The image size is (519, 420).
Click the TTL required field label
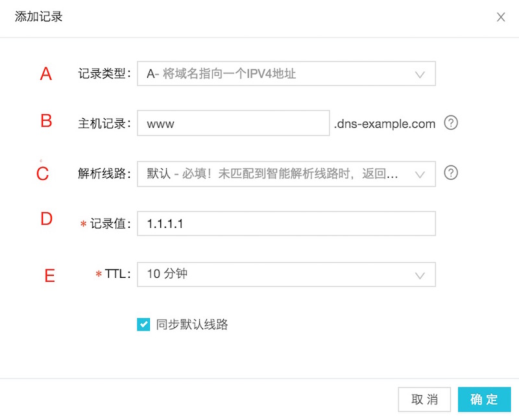(117, 275)
